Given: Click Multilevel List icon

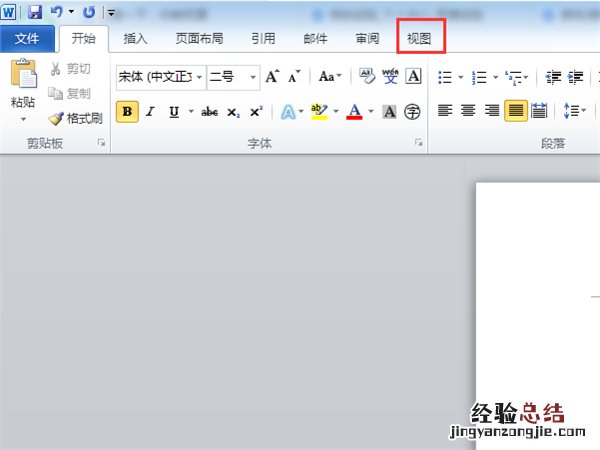Looking at the screenshot, I should click(x=516, y=77).
